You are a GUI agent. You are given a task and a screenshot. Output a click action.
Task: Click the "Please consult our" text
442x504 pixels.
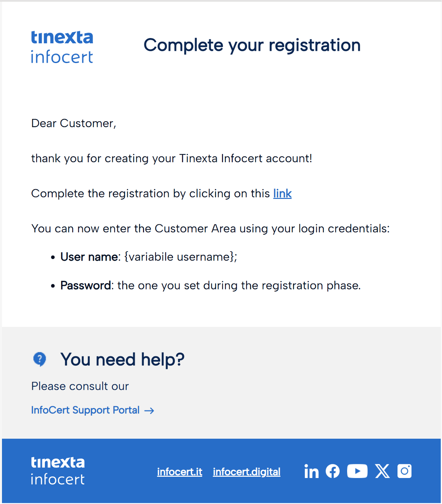(80, 386)
